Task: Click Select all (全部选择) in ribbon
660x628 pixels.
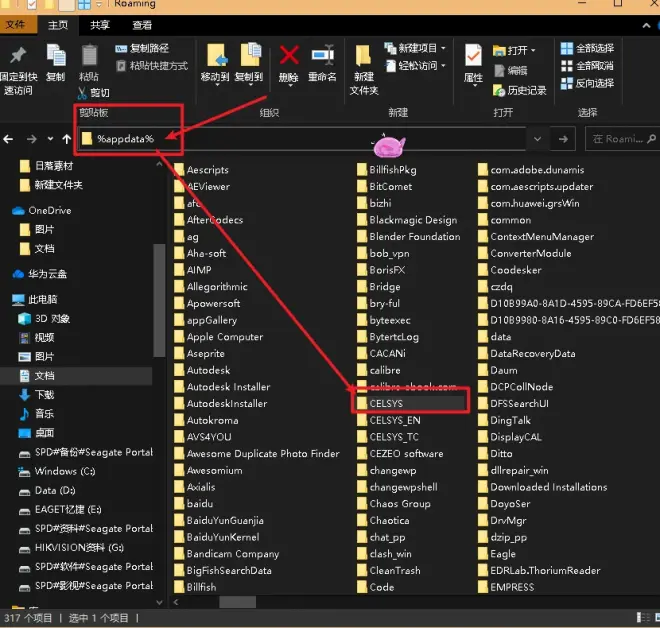Action: [588, 48]
